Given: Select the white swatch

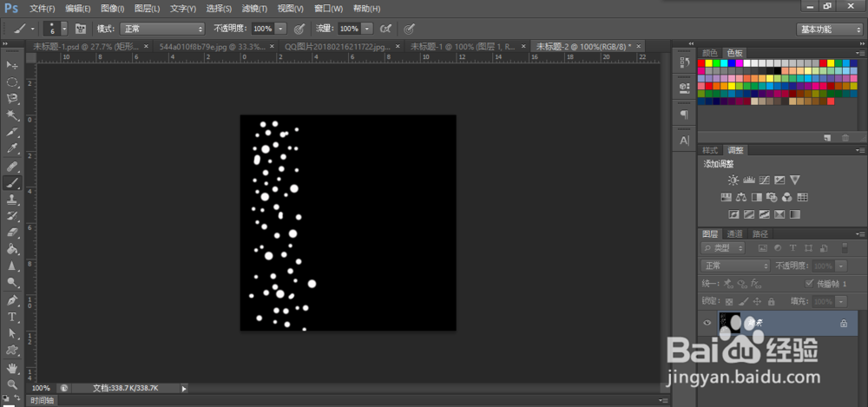Looking at the screenshot, I should pyautogui.click(x=746, y=63).
